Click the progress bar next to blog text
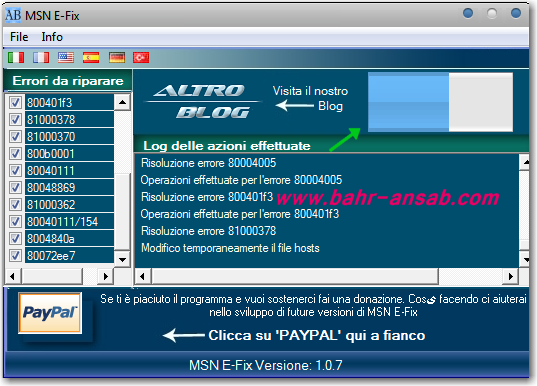 pyautogui.click(x=440, y=102)
